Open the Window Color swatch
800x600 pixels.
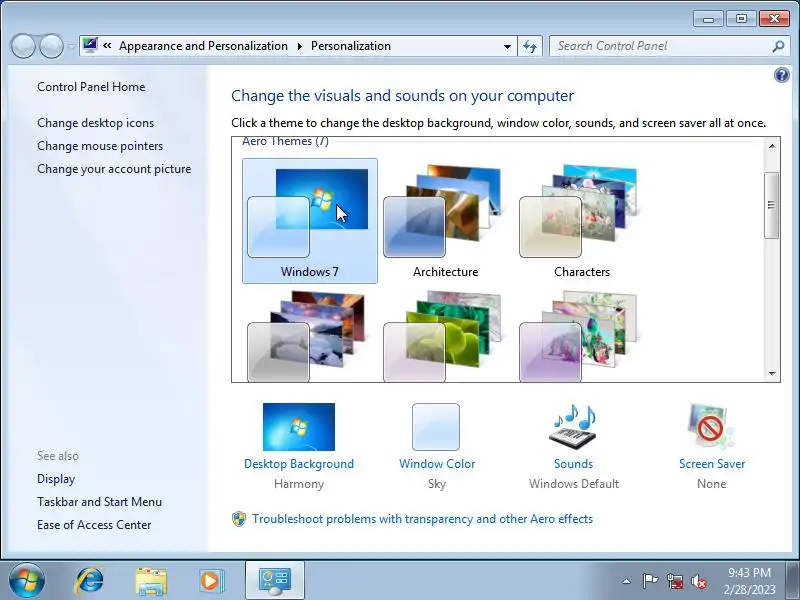[x=436, y=427]
